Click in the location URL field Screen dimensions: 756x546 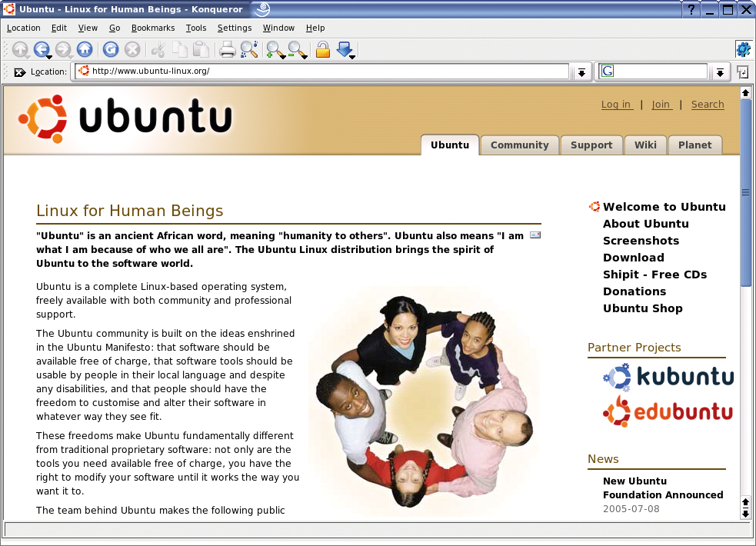(322, 72)
